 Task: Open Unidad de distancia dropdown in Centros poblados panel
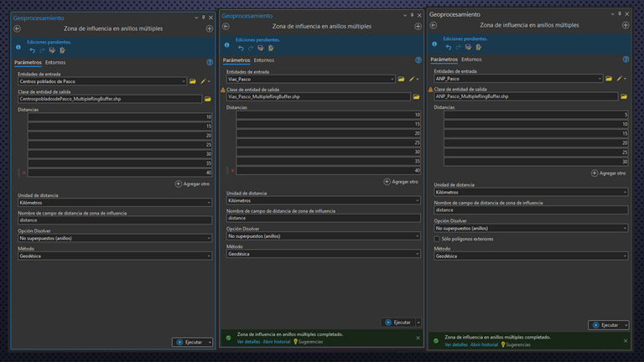(115, 202)
